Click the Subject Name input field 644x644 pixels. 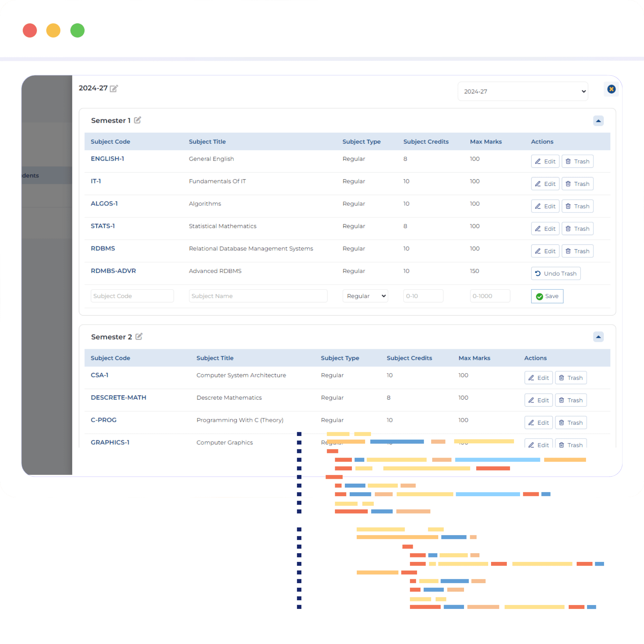tap(258, 296)
